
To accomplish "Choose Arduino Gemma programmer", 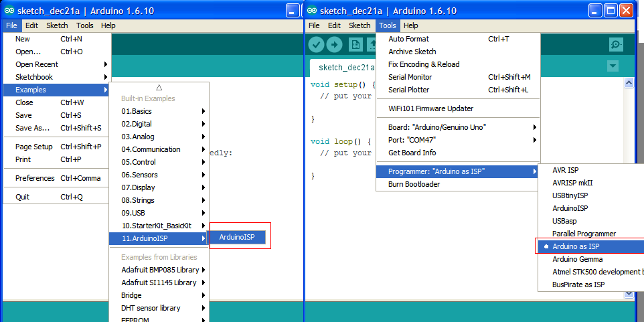I will 591,259.
